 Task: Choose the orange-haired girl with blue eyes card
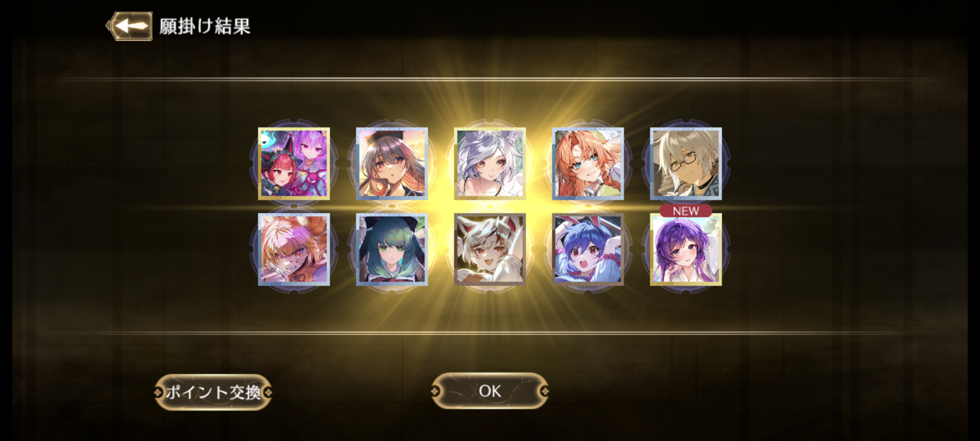(588, 164)
